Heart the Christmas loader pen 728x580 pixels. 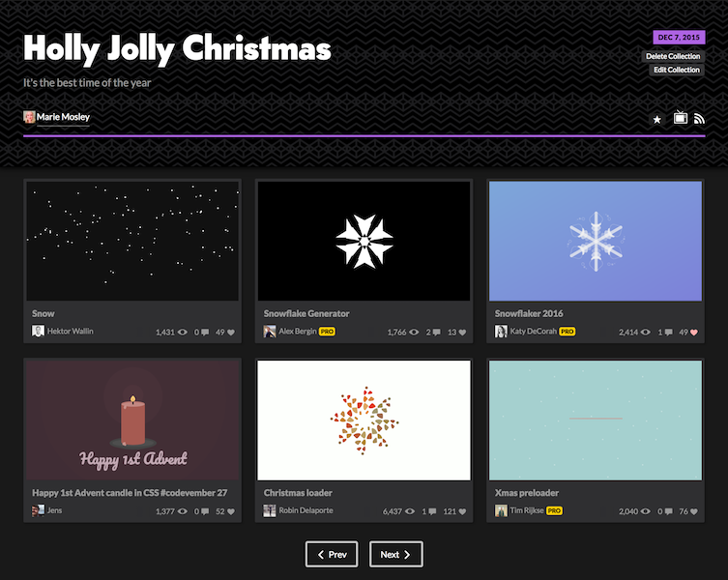click(x=462, y=511)
